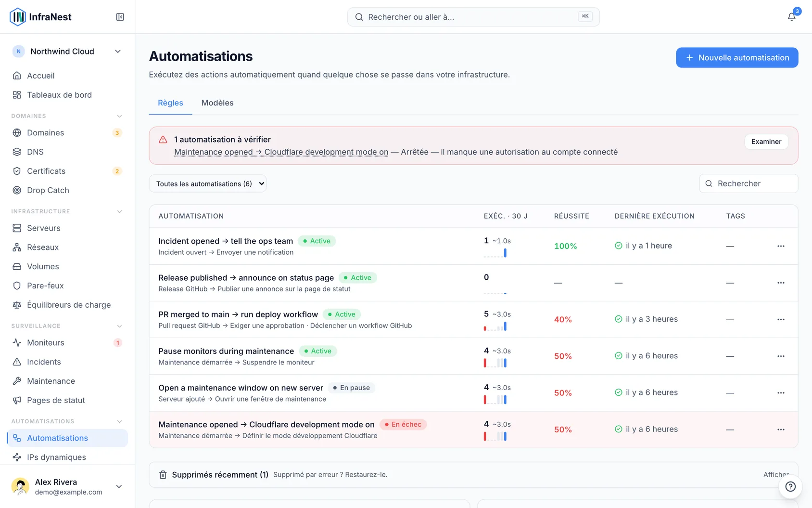Click the help question mark icon
Viewport: 812px width, 508px height.
click(790, 486)
